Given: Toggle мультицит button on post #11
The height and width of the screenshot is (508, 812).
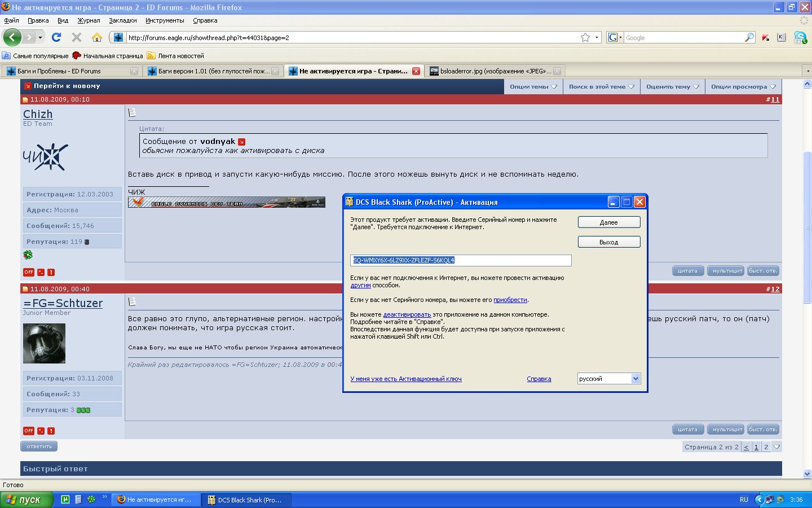Looking at the screenshot, I should (x=726, y=271).
